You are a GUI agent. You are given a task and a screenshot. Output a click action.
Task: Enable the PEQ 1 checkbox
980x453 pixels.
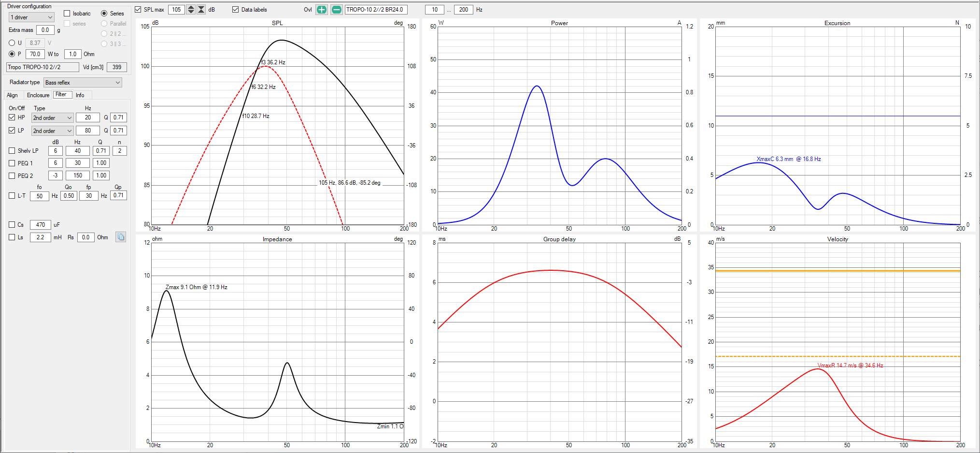[x=12, y=163]
